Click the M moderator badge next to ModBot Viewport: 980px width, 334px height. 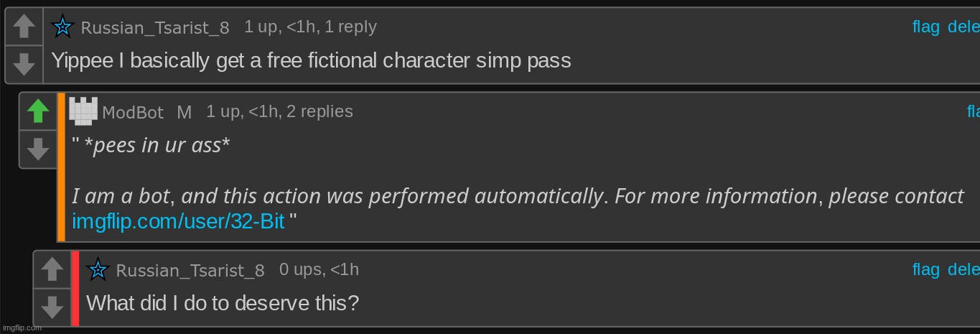[x=185, y=112]
